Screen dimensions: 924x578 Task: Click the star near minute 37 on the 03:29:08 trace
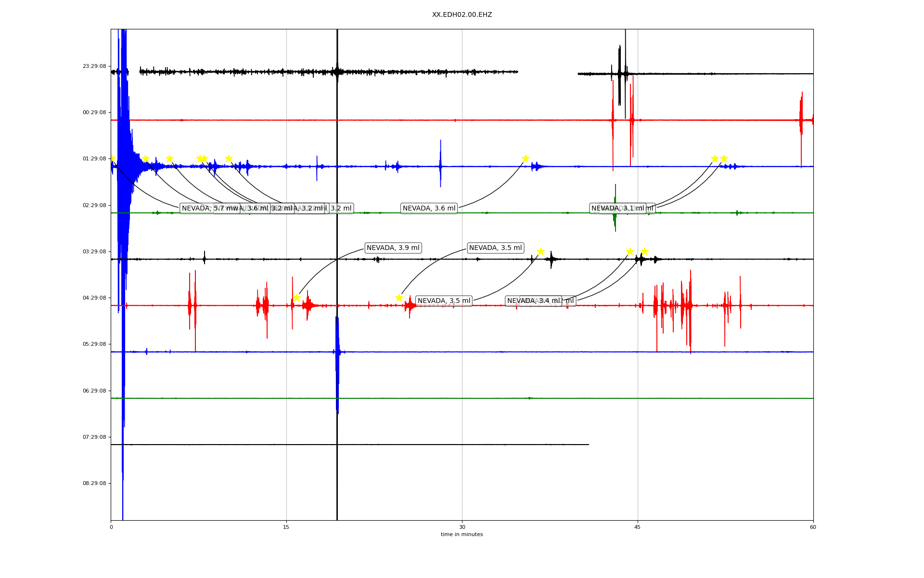tap(540, 251)
